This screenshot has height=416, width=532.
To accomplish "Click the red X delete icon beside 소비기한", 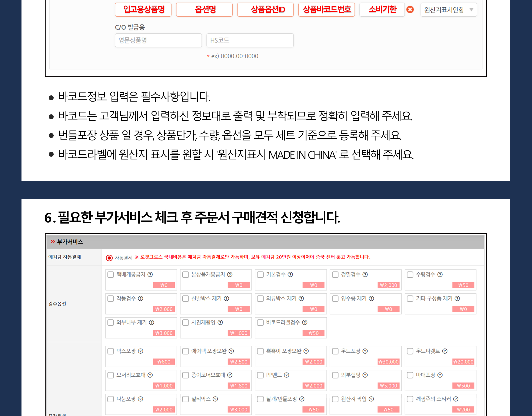I will 410,10.
